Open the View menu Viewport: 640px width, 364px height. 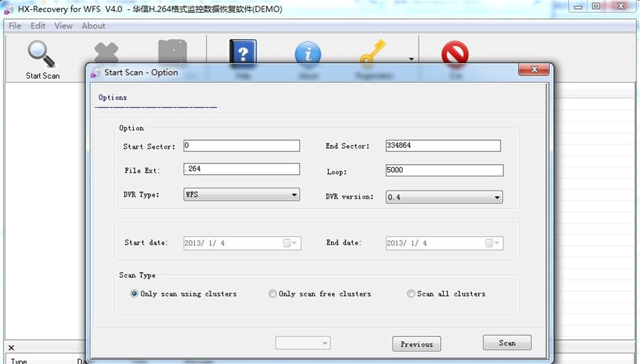tap(63, 26)
